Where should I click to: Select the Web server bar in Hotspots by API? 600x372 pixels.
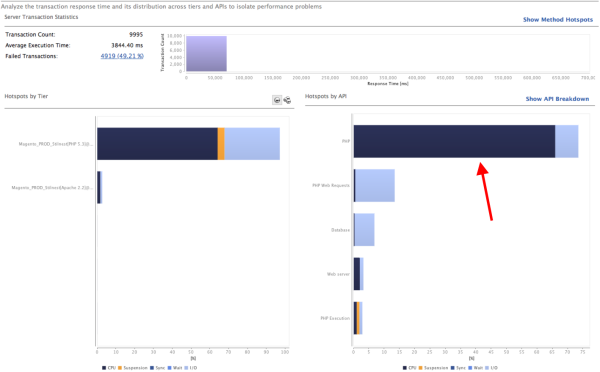tap(358, 274)
